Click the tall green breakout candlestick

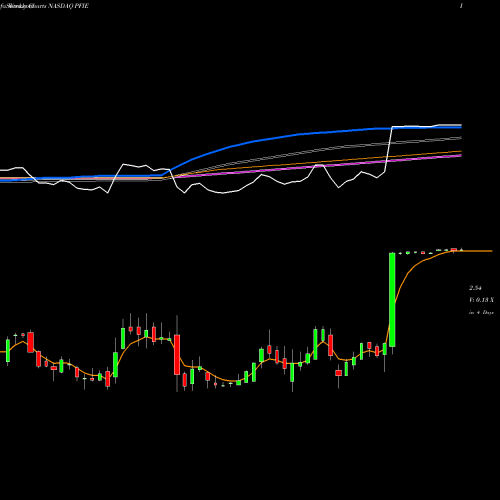[x=392, y=300]
